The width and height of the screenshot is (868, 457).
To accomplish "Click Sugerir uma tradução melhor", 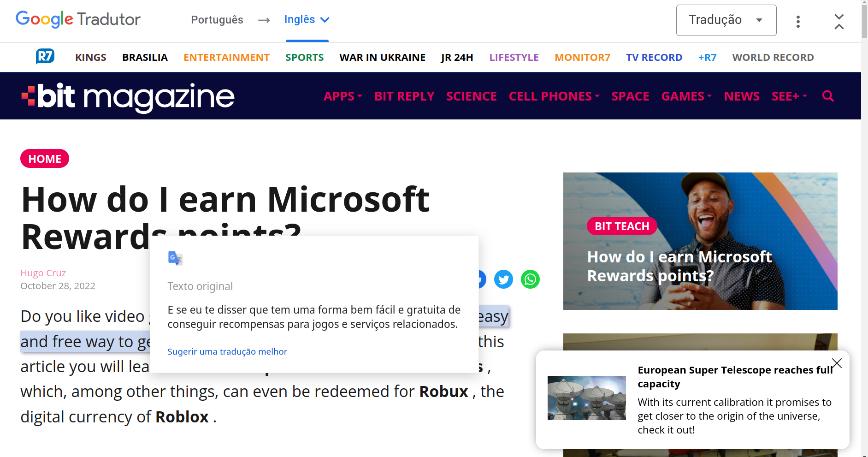I will [227, 351].
